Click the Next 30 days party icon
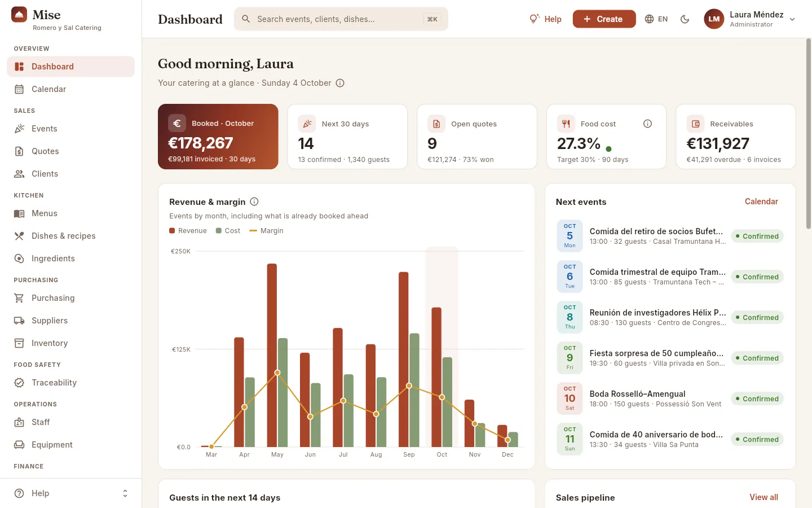This screenshot has height=508, width=812. (307, 124)
